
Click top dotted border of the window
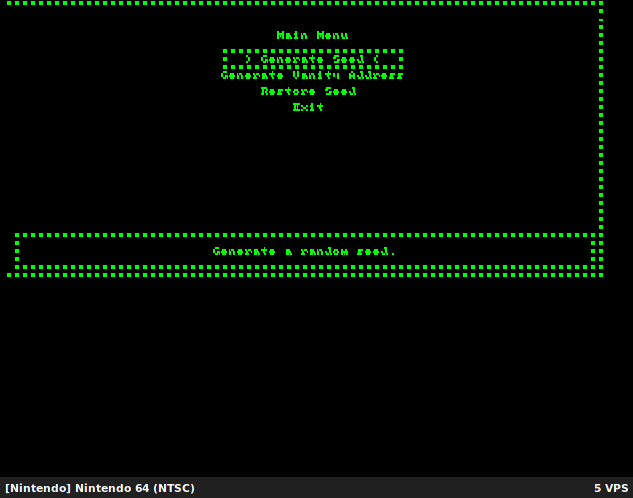point(300,3)
